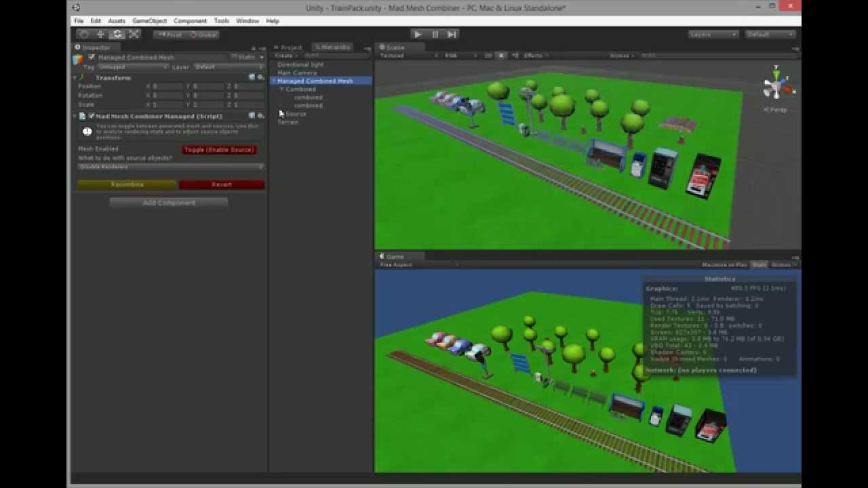Select the Hand tool in the toolbar
This screenshot has height=488, width=868.
click(83, 34)
